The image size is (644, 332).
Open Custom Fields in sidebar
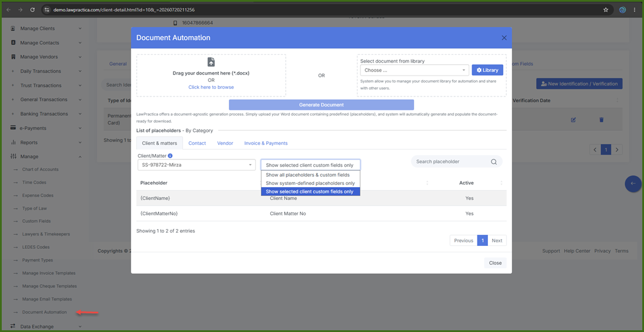pos(37,221)
